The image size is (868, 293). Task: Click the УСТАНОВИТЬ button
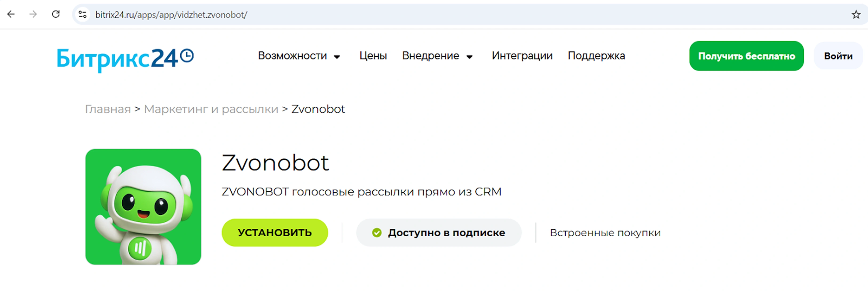(x=275, y=233)
